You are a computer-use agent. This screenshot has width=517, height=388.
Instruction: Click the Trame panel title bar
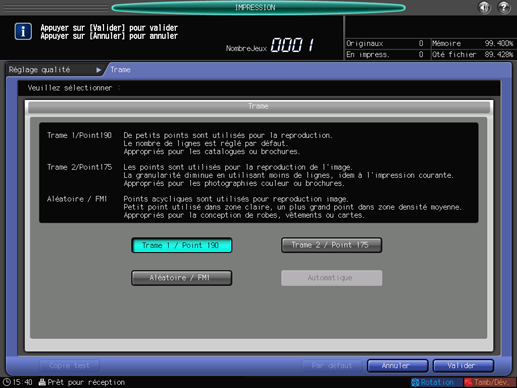click(x=258, y=106)
